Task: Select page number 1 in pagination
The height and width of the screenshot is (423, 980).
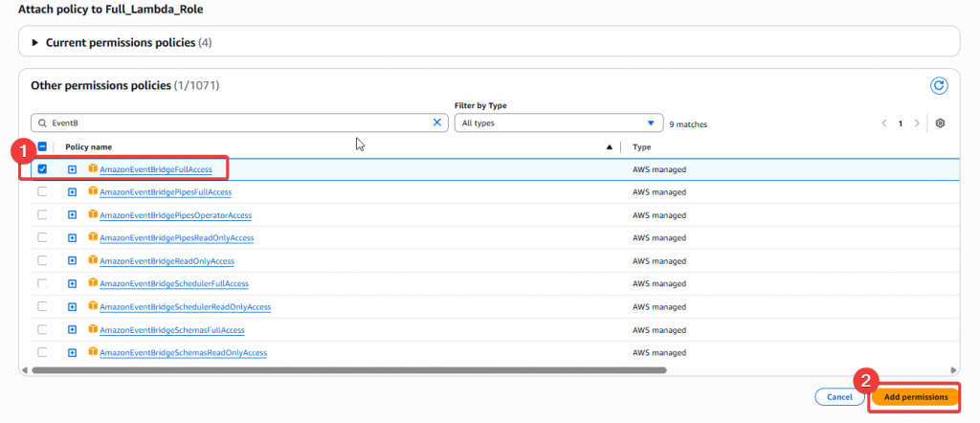Action: [901, 123]
